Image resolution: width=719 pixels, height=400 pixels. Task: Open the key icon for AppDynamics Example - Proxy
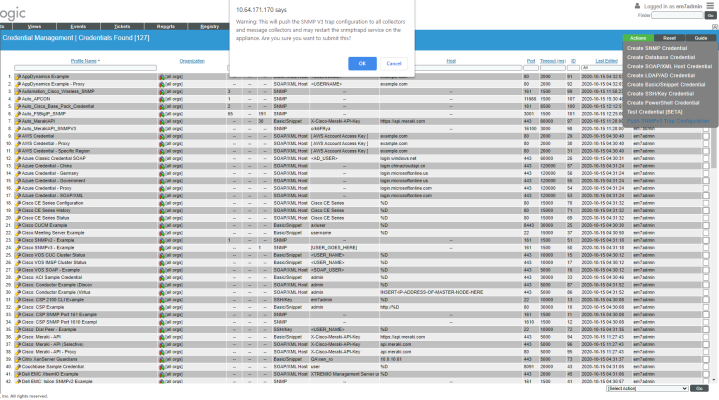18,84
